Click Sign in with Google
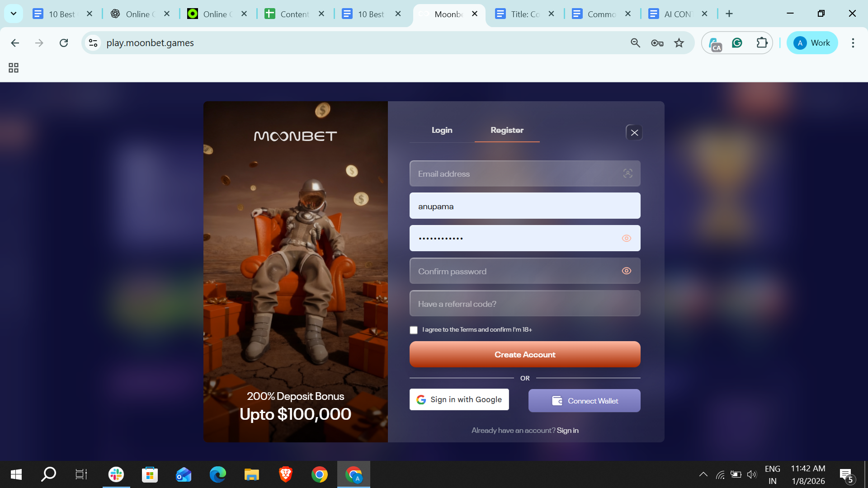868x488 pixels. tap(459, 399)
